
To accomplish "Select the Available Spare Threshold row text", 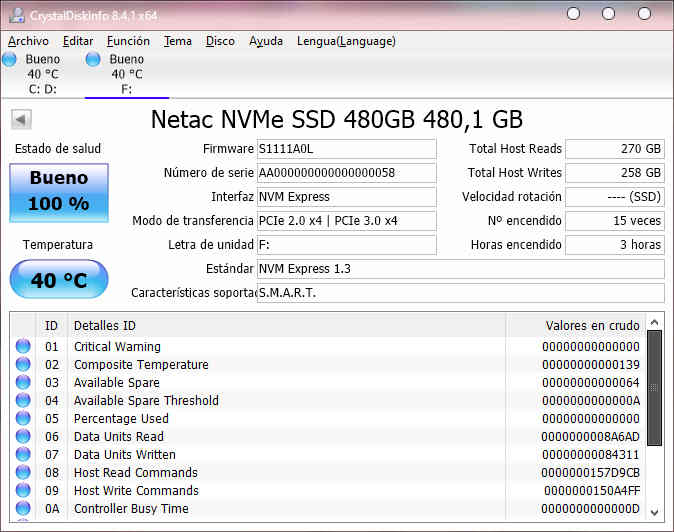I will click(x=146, y=401).
